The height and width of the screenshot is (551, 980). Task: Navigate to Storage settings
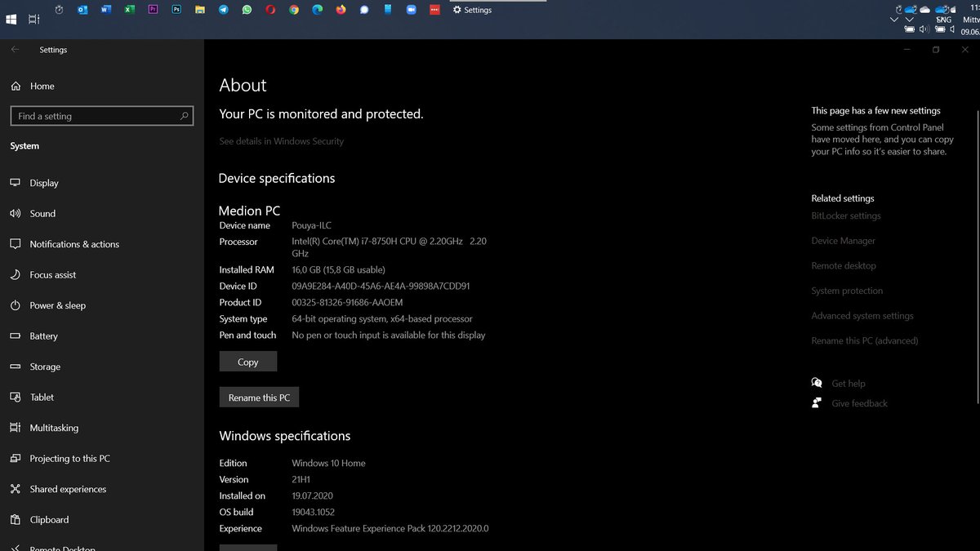[x=44, y=367]
